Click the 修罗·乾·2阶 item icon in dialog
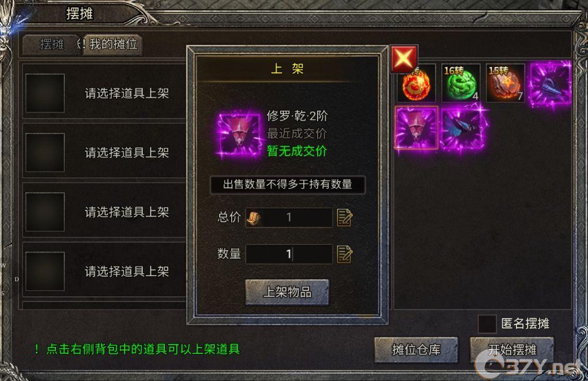 239,135
